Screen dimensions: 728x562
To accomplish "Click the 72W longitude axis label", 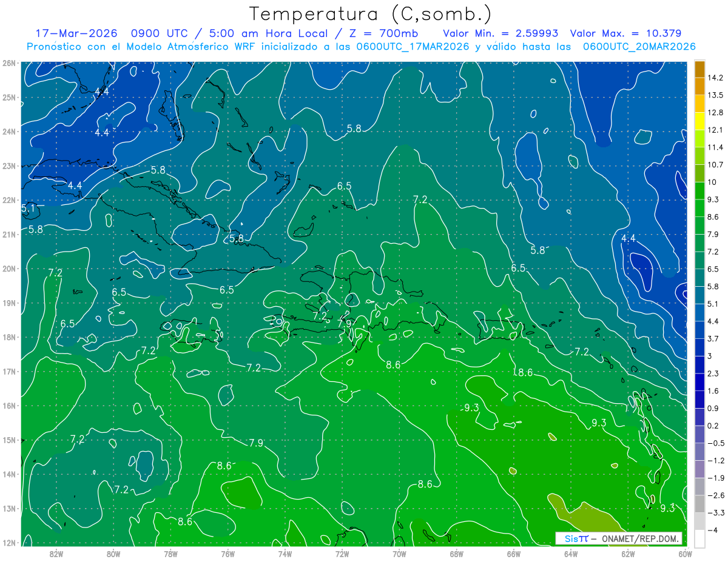I will [x=342, y=554].
